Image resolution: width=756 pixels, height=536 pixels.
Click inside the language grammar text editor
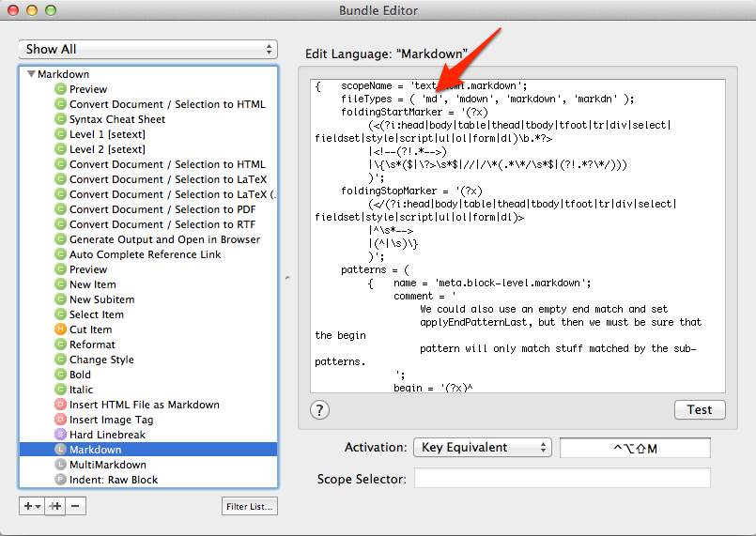(517, 236)
